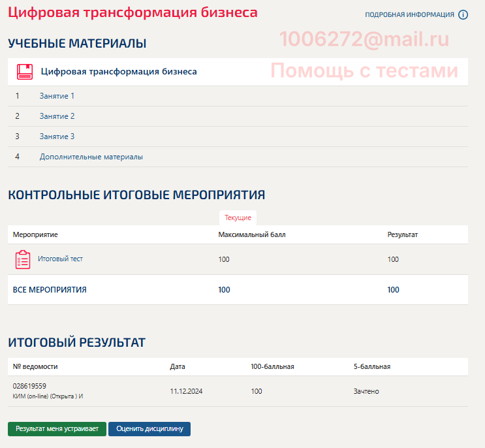This screenshot has width=485, height=448.
Task: Click the Максимальный балл column header
Action: [251, 234]
